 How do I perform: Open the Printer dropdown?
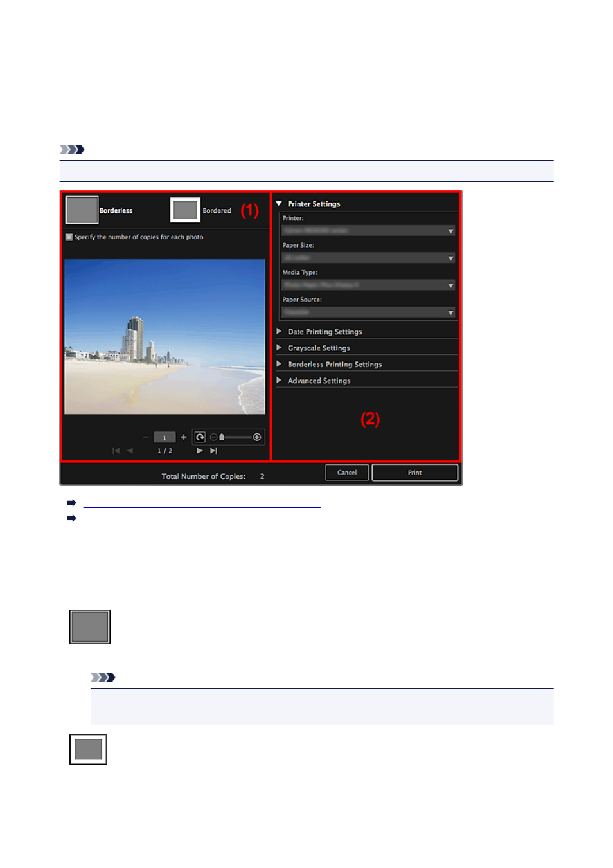[368, 231]
